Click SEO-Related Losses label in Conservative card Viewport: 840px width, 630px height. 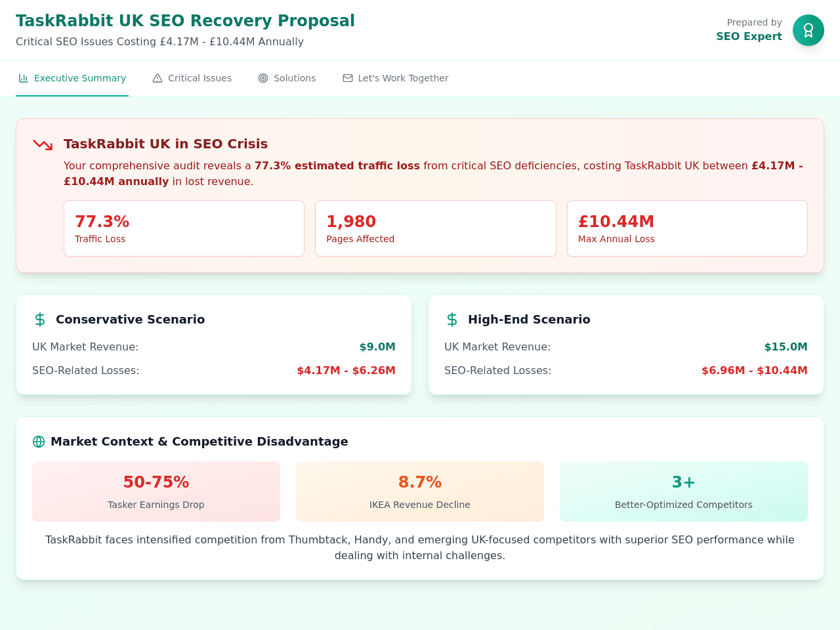pos(86,371)
